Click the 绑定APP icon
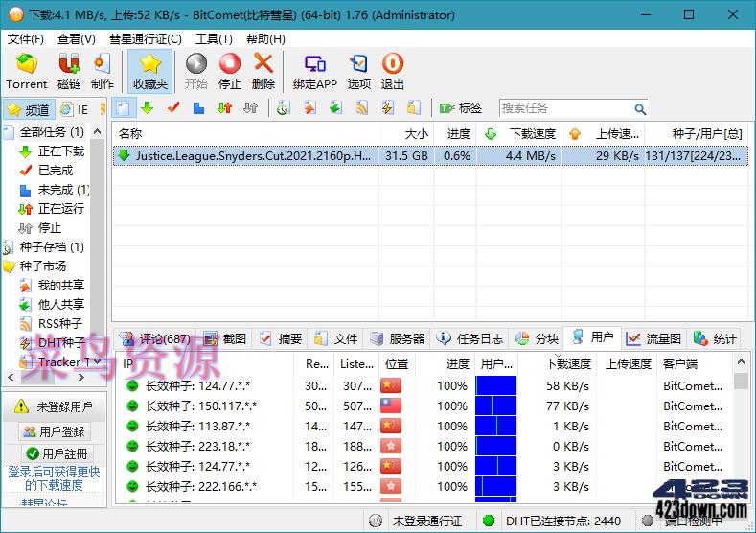The width and height of the screenshot is (756, 533). pos(315,71)
